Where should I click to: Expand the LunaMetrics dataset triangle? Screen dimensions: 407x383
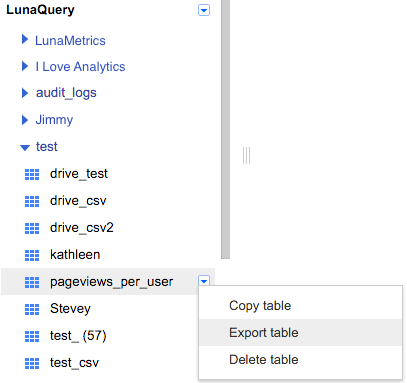pos(25,39)
